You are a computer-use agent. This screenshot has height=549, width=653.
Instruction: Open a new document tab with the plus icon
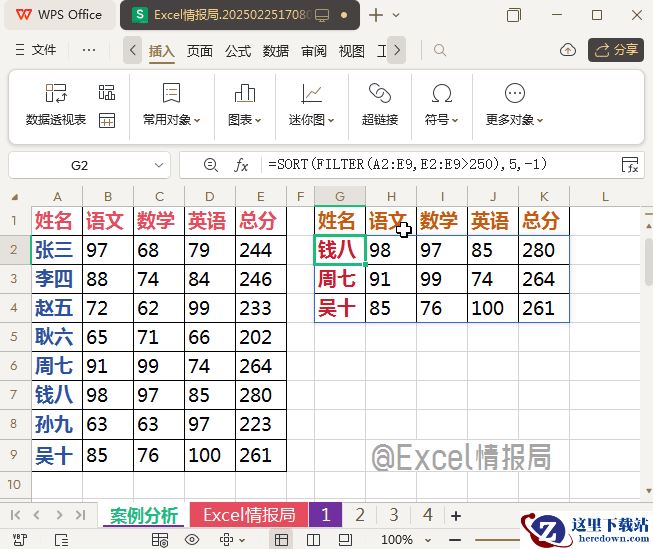pyautogui.click(x=376, y=15)
